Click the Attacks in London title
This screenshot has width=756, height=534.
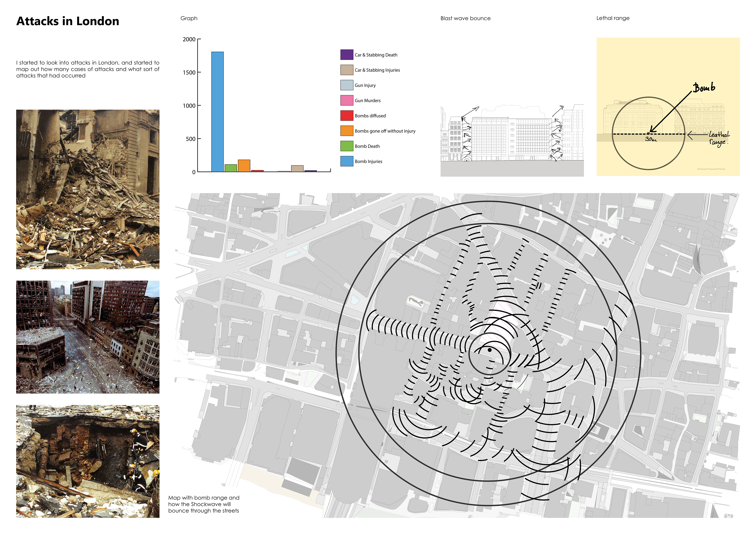tap(68, 21)
